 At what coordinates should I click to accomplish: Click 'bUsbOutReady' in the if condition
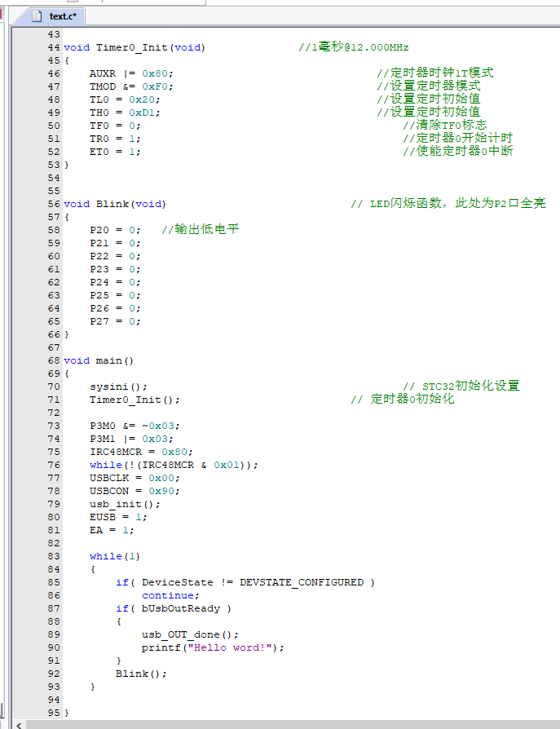[x=181, y=608]
